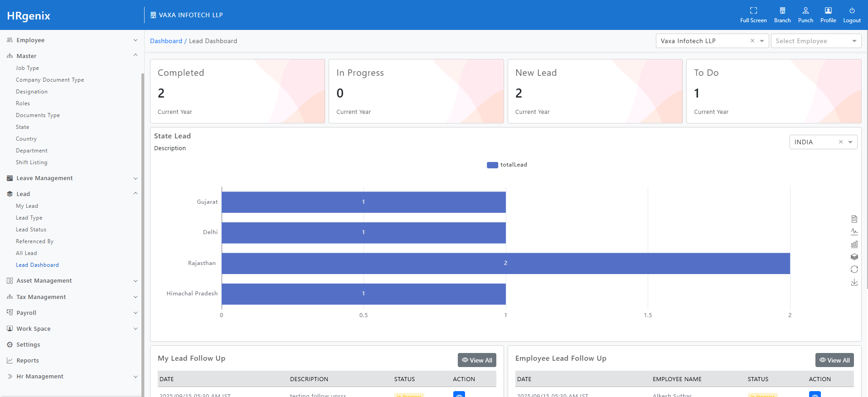The width and height of the screenshot is (868, 397).
Task: Click the Dashboard breadcrumb link
Action: click(x=166, y=41)
